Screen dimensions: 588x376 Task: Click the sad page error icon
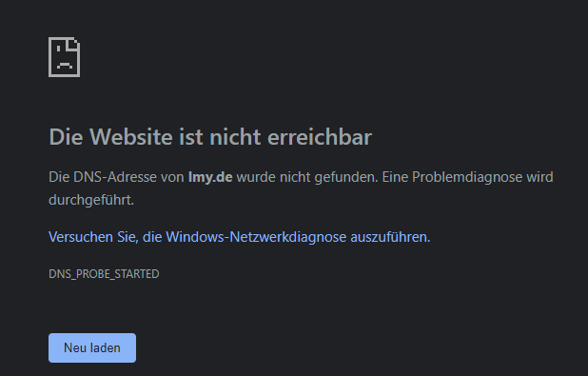pyautogui.click(x=64, y=57)
